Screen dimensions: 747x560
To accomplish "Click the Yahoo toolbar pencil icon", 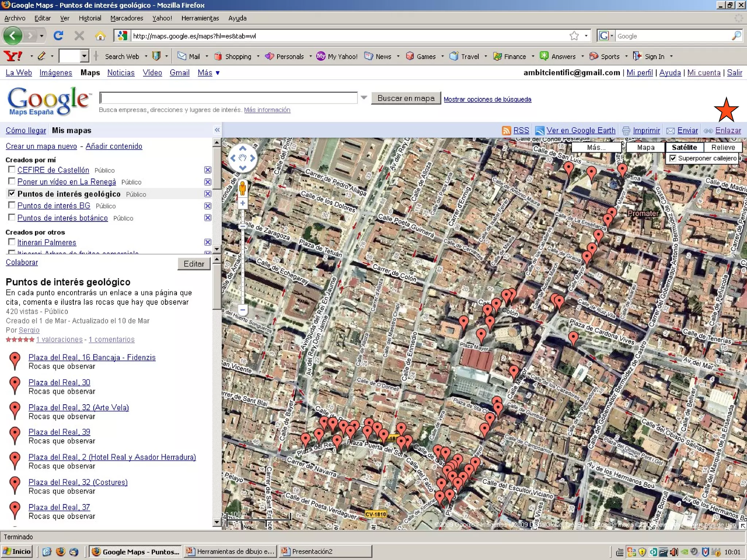I will click(x=42, y=56).
